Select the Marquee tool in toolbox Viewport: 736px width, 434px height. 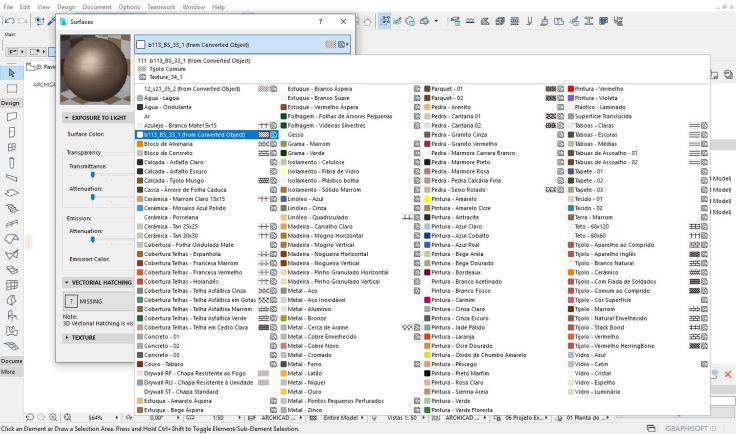(12, 88)
